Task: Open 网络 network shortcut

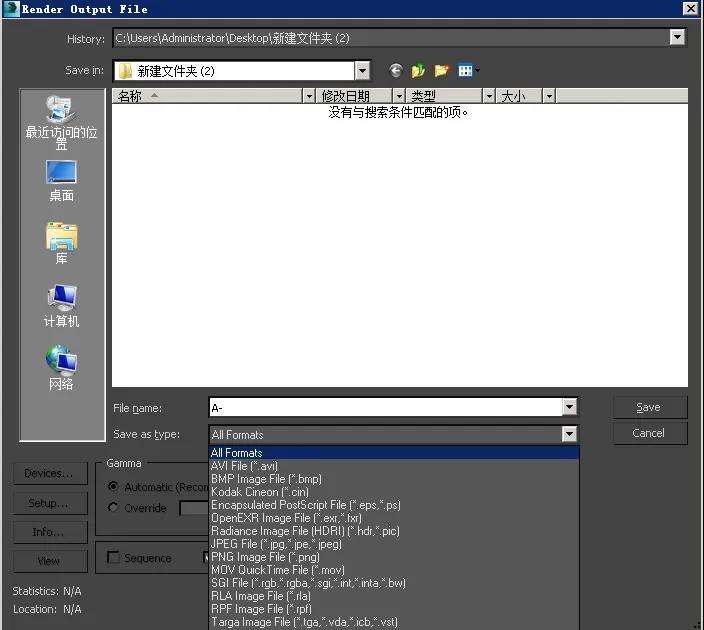Action: [62, 368]
